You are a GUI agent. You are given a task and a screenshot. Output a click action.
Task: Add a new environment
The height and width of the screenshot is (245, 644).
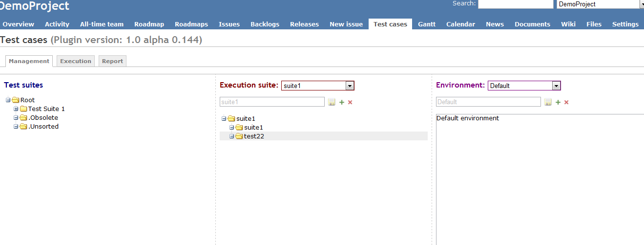(x=558, y=102)
